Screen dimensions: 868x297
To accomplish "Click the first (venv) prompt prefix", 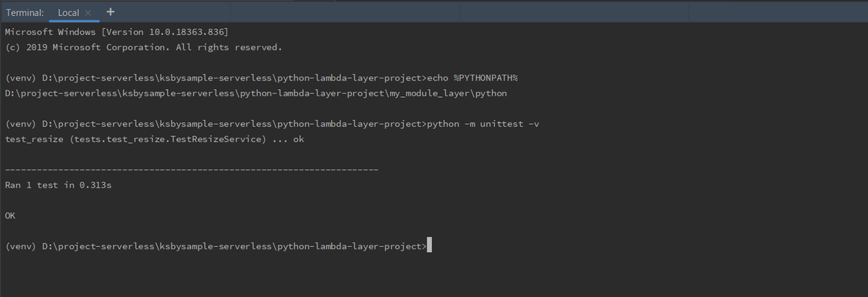I will 19,78.
